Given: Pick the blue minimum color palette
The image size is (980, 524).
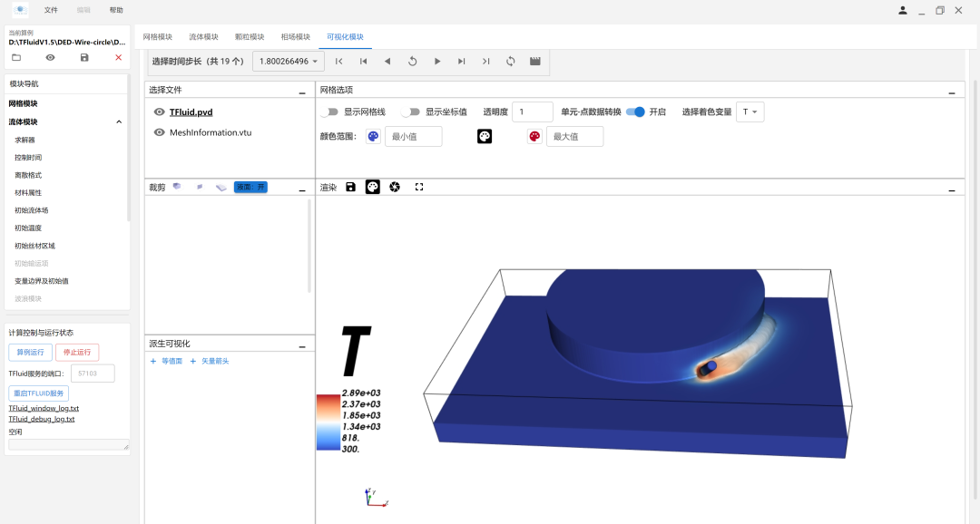Looking at the screenshot, I should (x=373, y=136).
